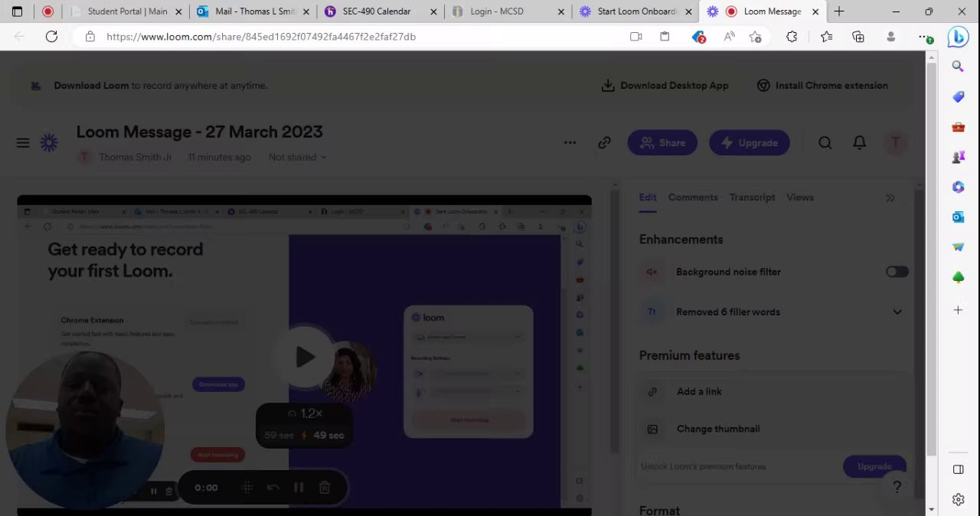Click Download Desktop App link
This screenshot has height=516, width=980.
[665, 86]
